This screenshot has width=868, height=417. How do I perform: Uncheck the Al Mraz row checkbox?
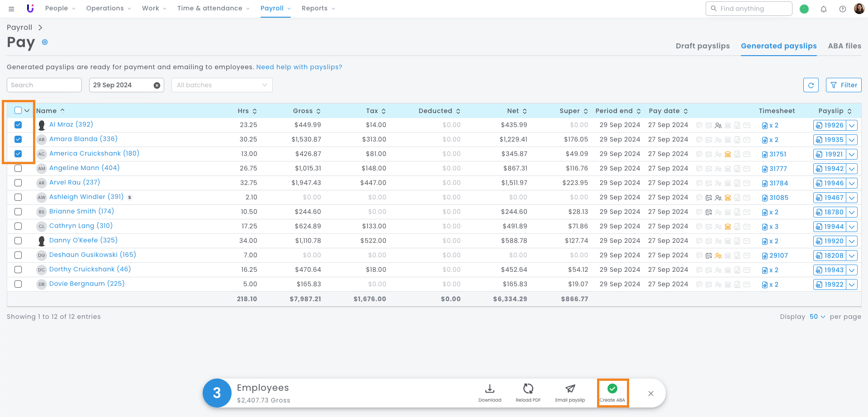point(18,125)
